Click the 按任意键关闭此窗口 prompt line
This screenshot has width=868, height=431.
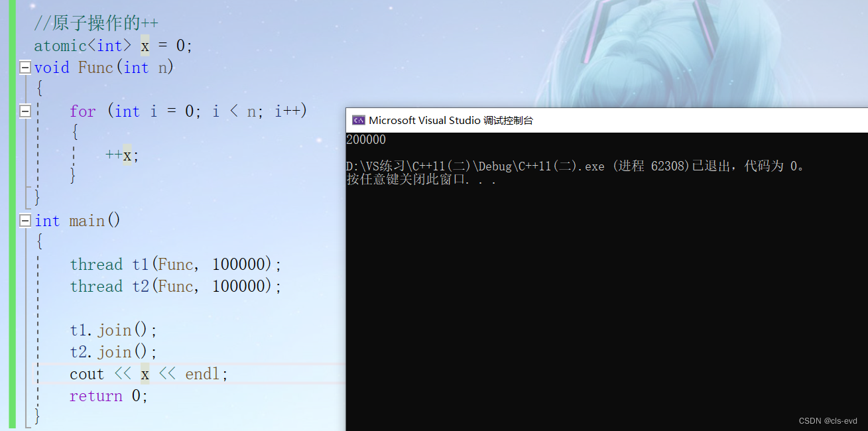(421, 180)
